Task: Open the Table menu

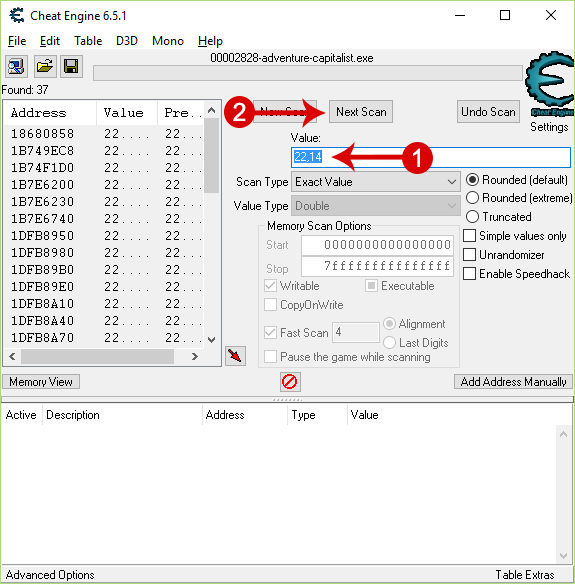Action: 88,41
